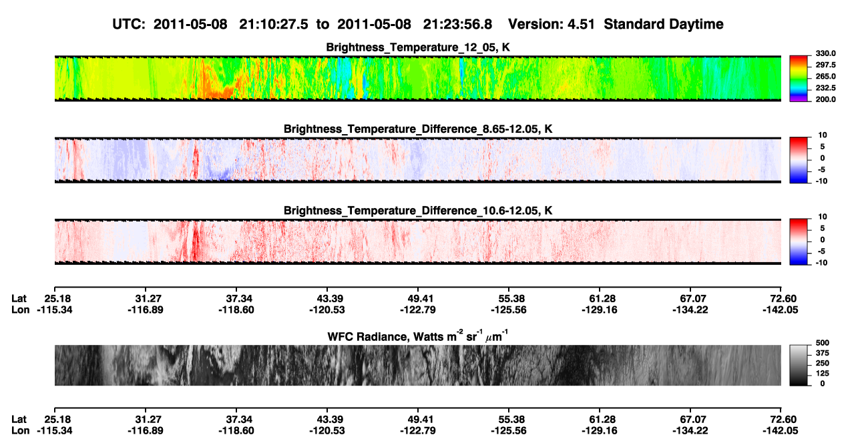Click longitude -134.22 on axis under WFC Radiance
The height and width of the screenshot is (445, 868).
point(691,430)
